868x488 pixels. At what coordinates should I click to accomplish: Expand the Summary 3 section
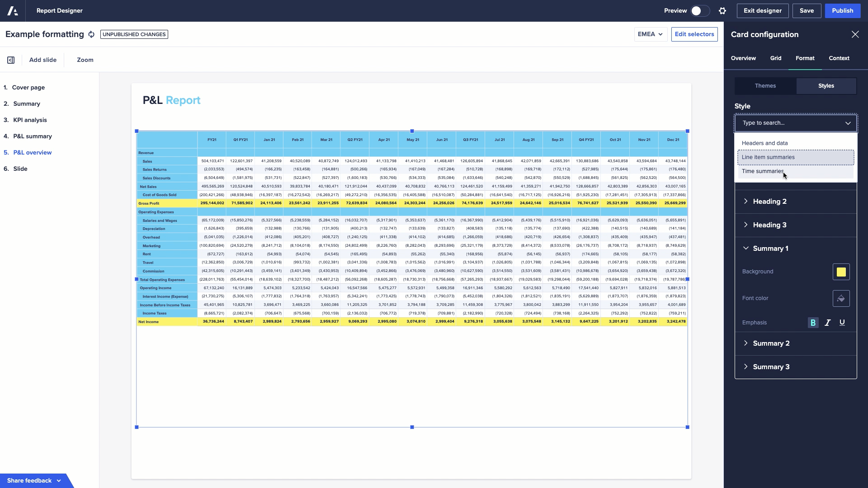tap(771, 367)
